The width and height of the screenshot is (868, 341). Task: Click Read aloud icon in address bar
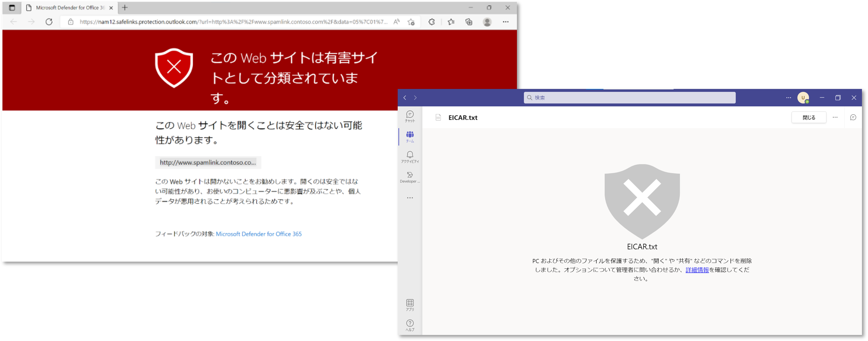[x=397, y=22]
